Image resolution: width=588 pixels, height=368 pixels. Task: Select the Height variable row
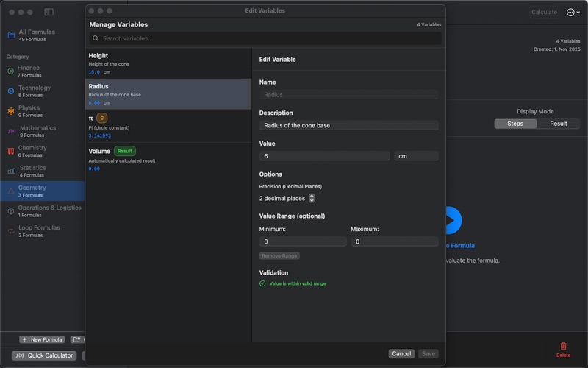click(x=168, y=63)
